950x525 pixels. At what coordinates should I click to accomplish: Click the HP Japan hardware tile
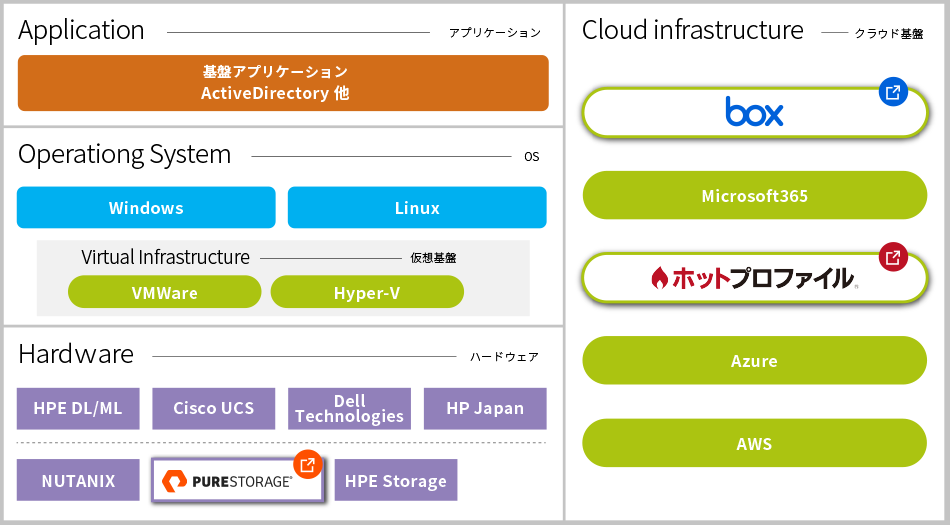coord(485,409)
